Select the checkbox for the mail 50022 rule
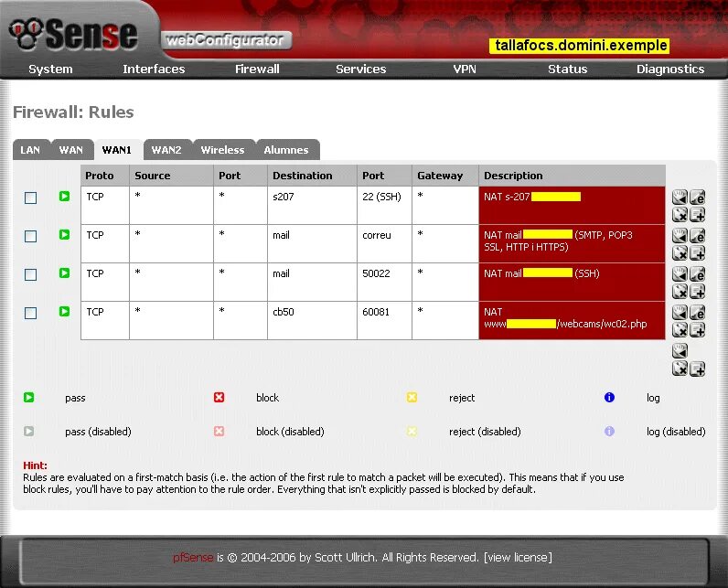 click(x=31, y=274)
